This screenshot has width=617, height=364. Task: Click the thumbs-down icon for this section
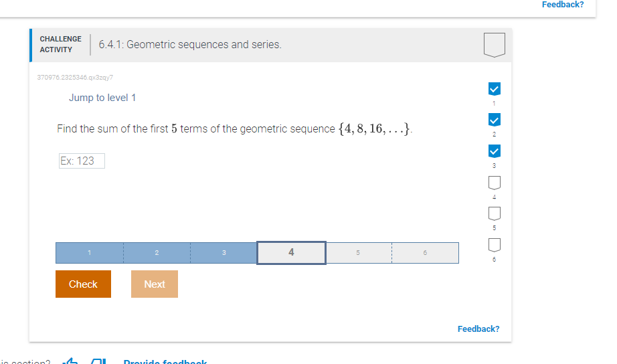click(98, 361)
